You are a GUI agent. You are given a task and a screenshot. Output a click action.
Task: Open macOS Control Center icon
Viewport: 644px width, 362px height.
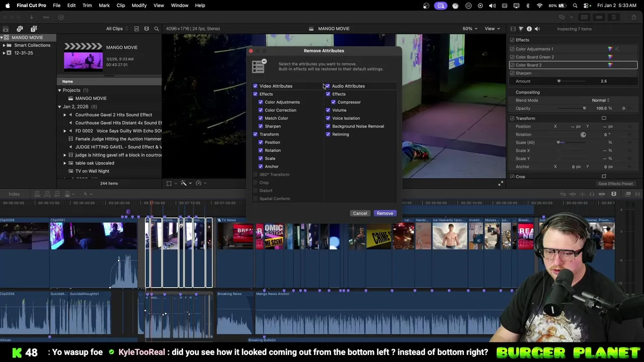(587, 6)
